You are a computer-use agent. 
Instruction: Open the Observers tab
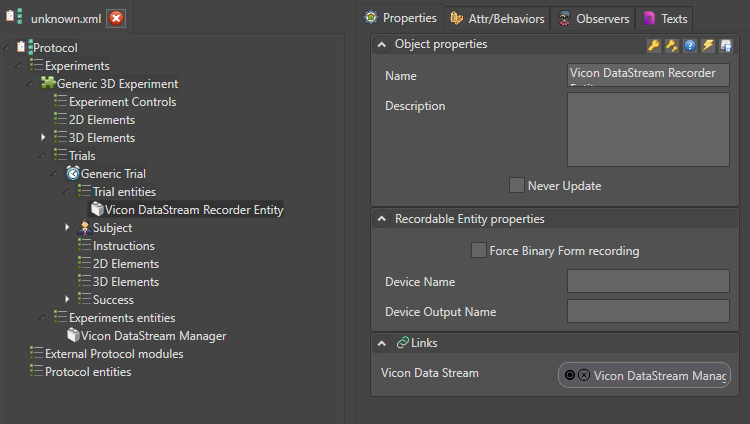click(x=593, y=19)
